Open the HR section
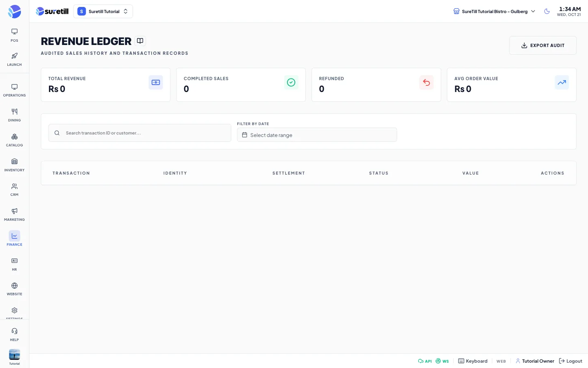This screenshot has height=368, width=588. coord(14,265)
